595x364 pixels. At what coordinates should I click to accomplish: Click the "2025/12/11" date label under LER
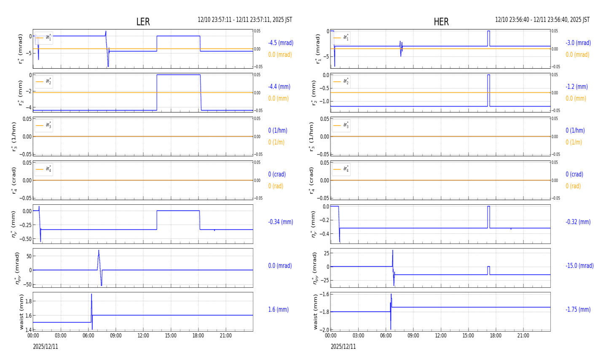(x=46, y=347)
